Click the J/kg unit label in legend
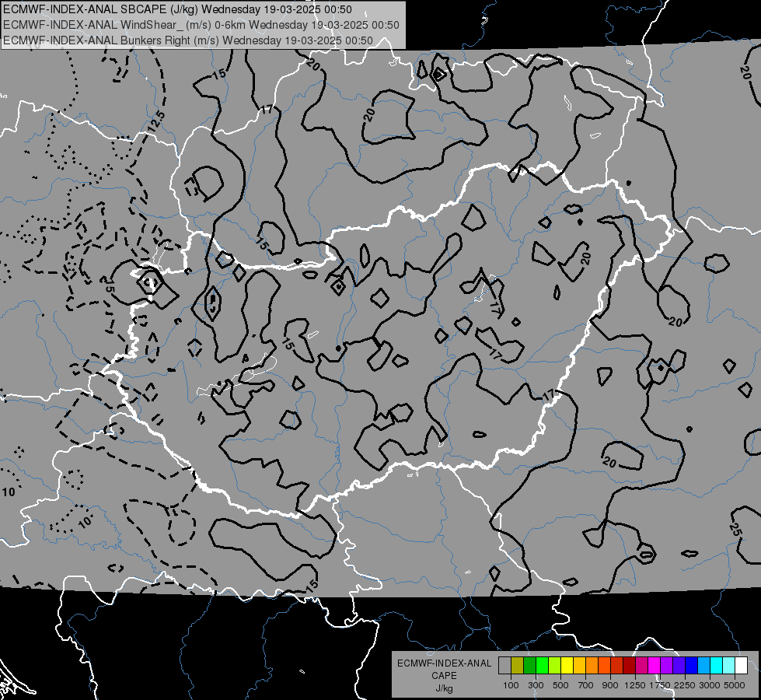The height and width of the screenshot is (700, 761). (x=444, y=688)
